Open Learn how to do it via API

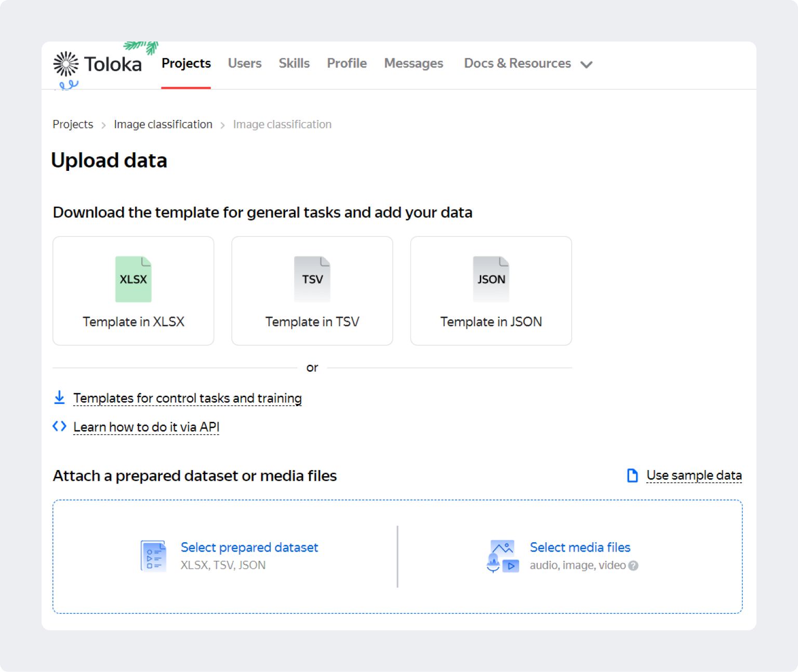[147, 427]
